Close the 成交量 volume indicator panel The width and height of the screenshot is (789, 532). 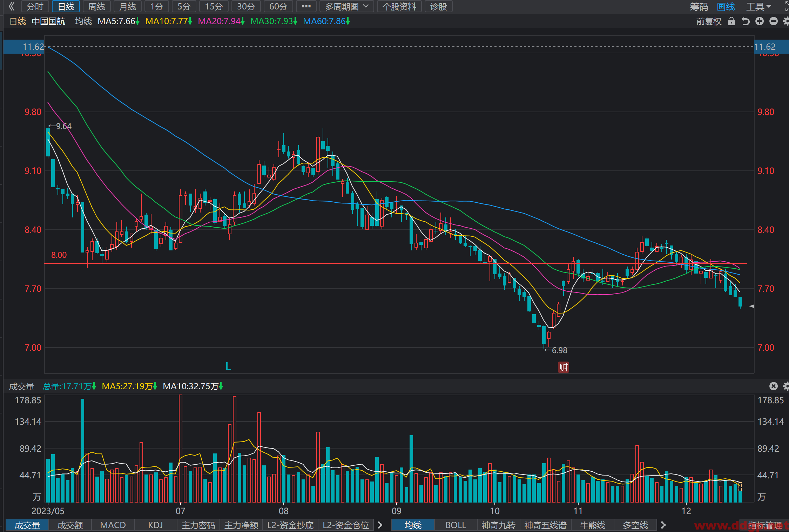coord(774,386)
